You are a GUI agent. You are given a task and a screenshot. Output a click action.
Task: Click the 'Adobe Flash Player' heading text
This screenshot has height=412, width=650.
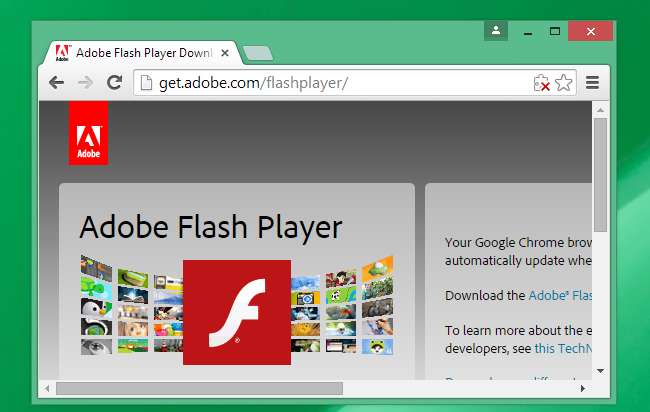tap(211, 228)
